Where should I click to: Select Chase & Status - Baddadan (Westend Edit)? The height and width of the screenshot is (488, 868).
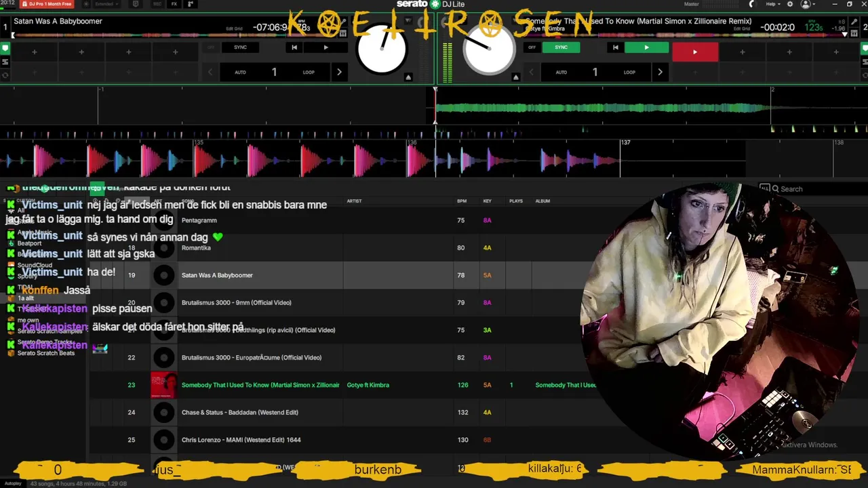(239, 412)
